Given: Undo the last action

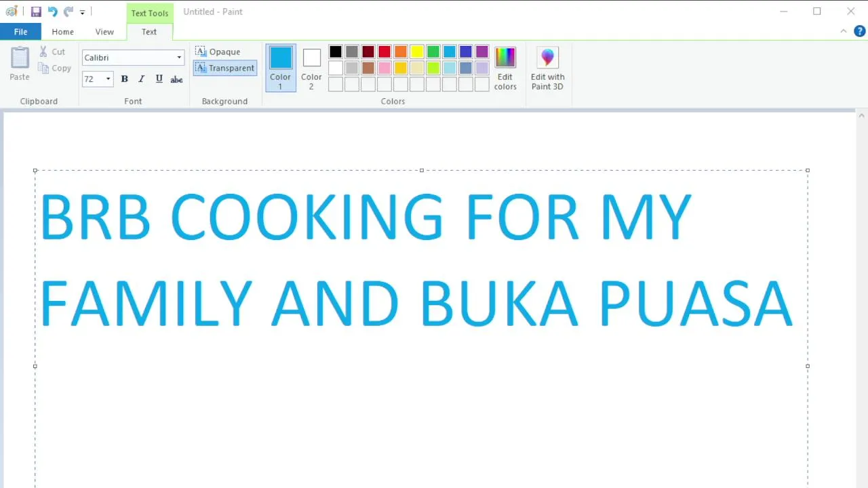Looking at the screenshot, I should click(52, 12).
